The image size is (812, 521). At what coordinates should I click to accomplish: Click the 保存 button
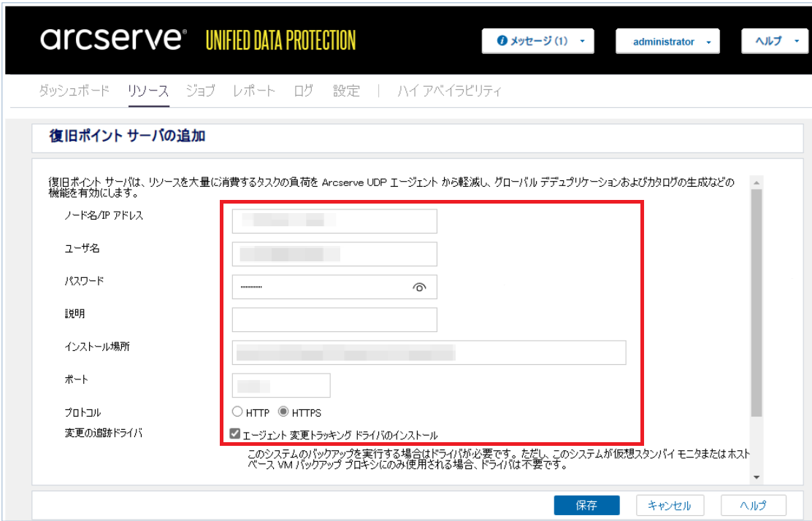pyautogui.click(x=587, y=505)
